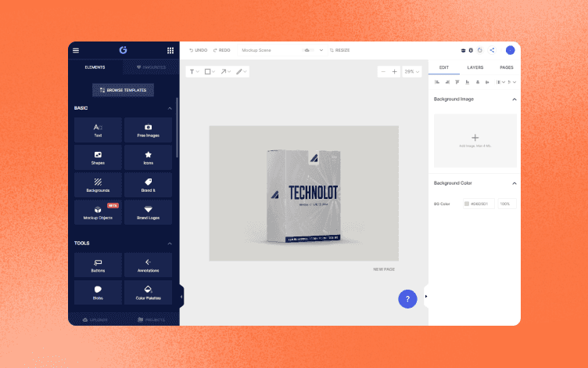Viewport: 588px width, 368px height.
Task: Click the align bottom icon
Action: tap(468, 82)
